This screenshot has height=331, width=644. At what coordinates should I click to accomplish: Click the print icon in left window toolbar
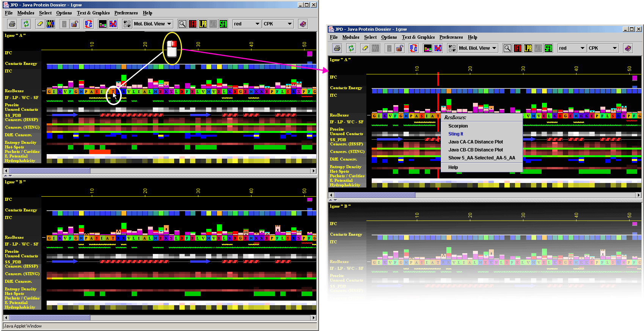(x=12, y=24)
